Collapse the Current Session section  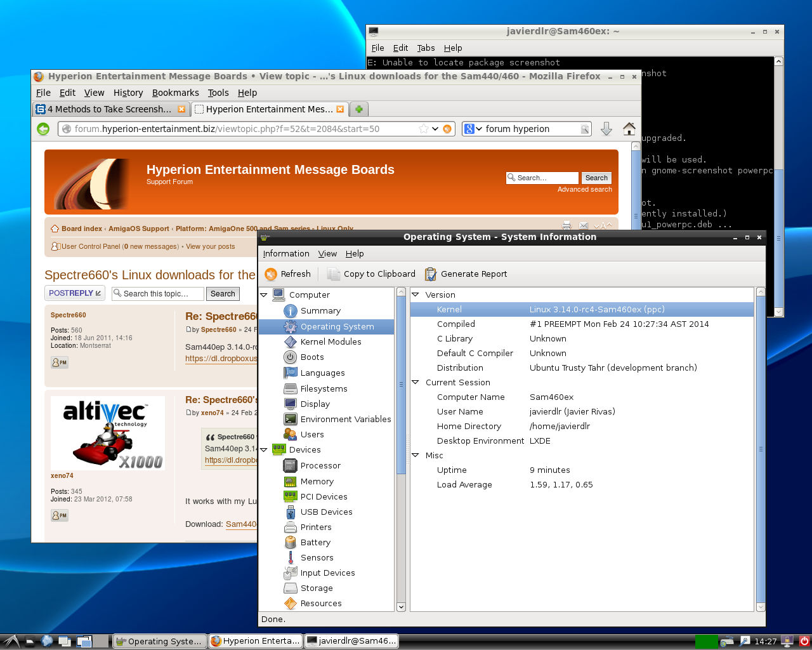pos(416,383)
